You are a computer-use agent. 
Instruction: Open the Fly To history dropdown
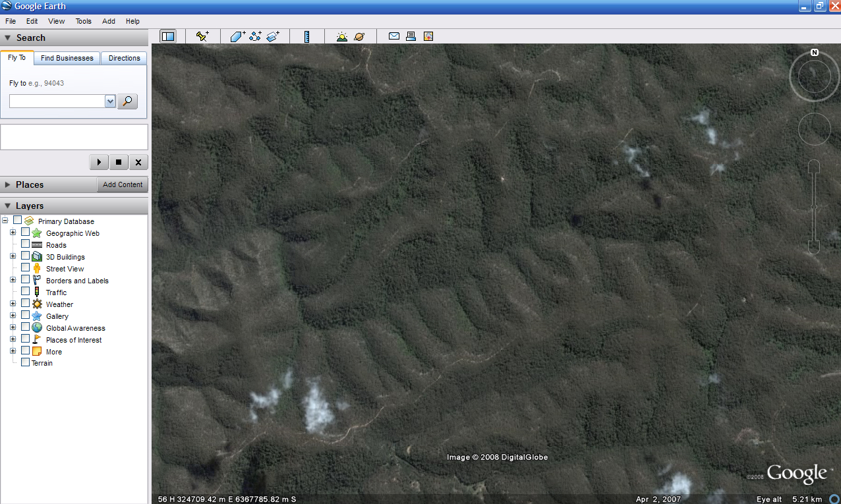click(x=110, y=101)
